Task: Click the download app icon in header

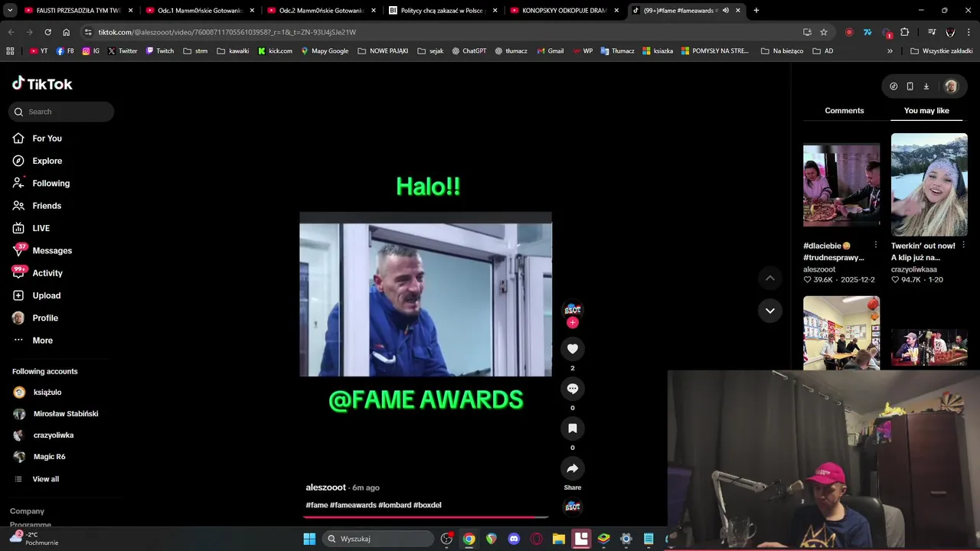Action: point(926,86)
